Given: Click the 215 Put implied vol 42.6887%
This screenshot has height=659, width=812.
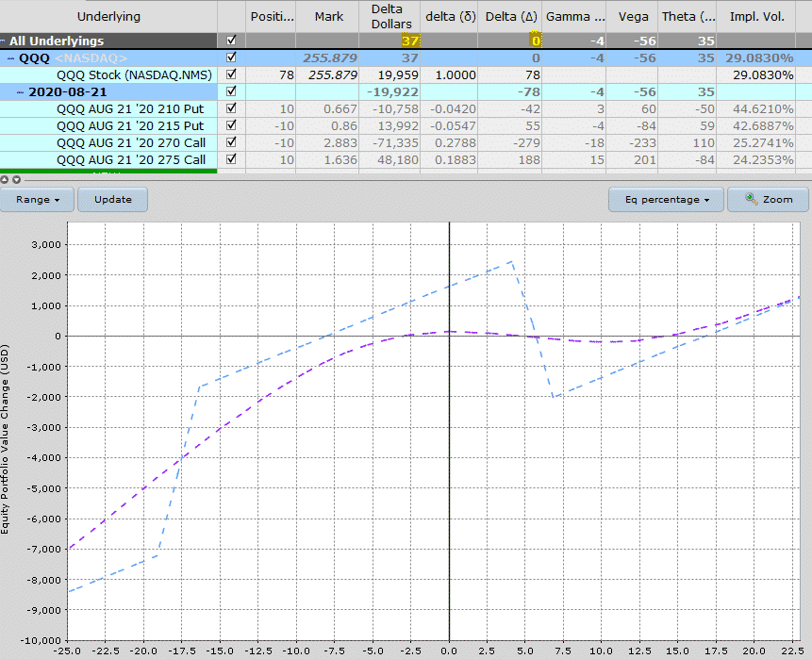Looking at the screenshot, I should tap(763, 125).
